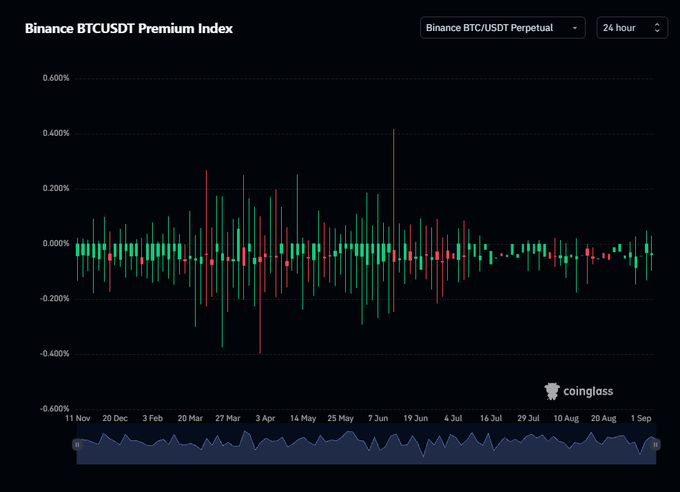680x492 pixels.
Task: Click the 19 Jun date label
Action: pyautogui.click(x=415, y=418)
